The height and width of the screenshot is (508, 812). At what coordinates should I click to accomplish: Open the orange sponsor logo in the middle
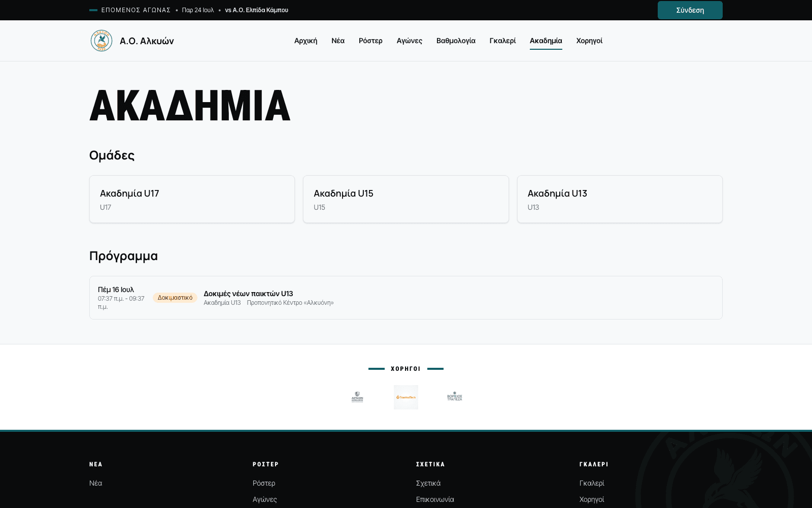(x=406, y=397)
